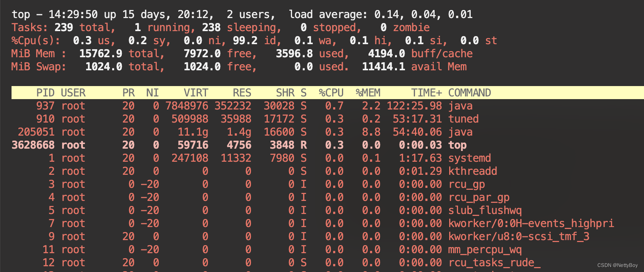Viewport: 644px width, 272px height.
Task: Click the TIME+ value 122:25.98
Action: point(414,106)
